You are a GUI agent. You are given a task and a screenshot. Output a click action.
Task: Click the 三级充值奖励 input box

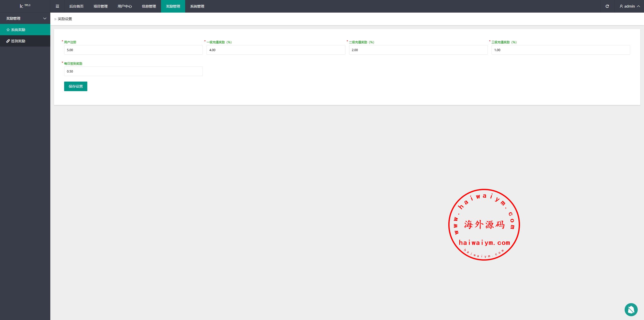561,50
